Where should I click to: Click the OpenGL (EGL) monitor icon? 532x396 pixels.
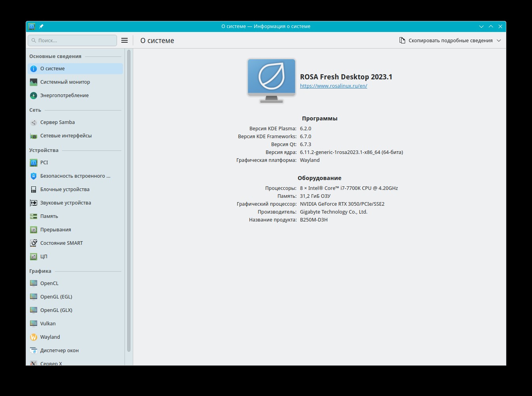(34, 297)
